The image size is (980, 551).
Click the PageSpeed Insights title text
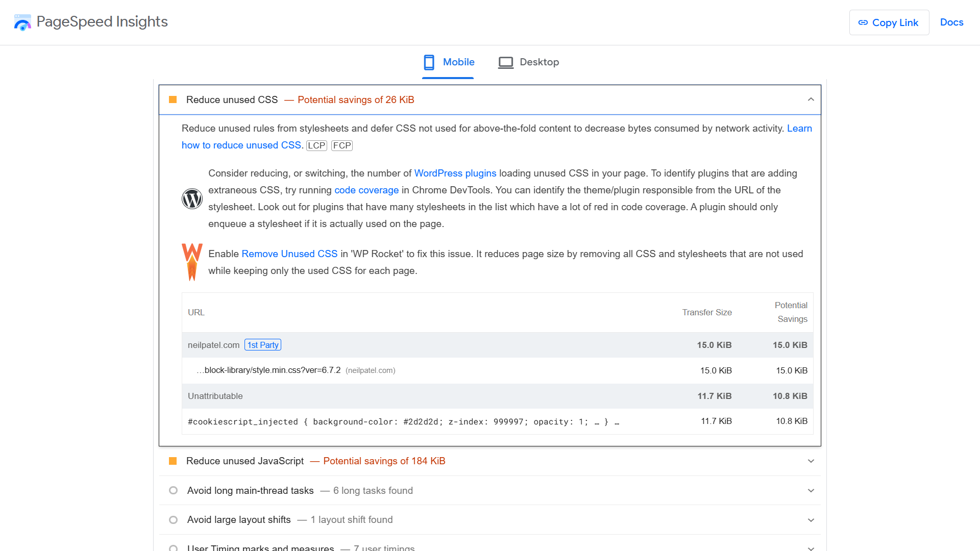coord(102,22)
